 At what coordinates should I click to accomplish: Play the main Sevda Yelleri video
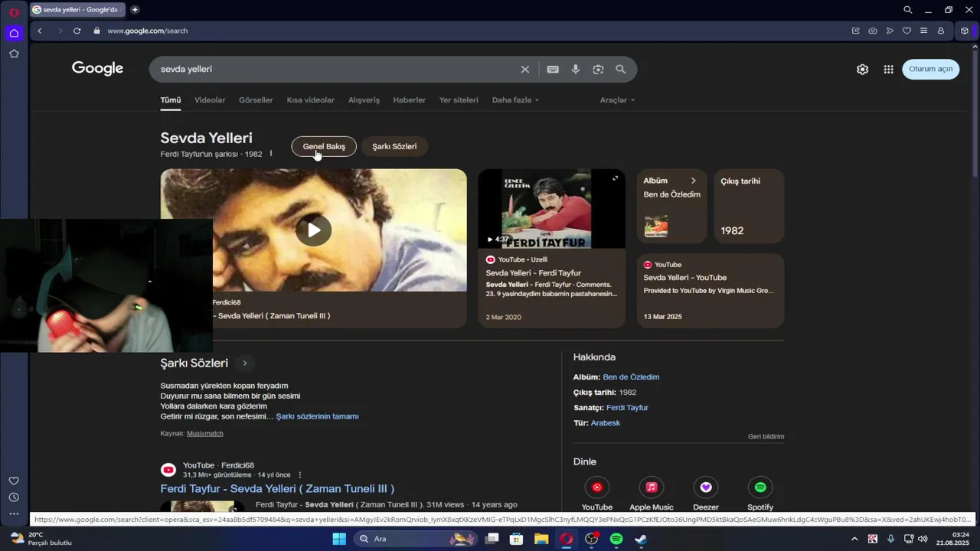point(314,230)
